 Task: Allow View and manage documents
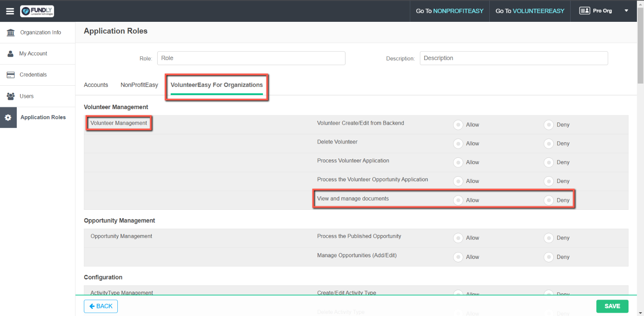(x=458, y=200)
